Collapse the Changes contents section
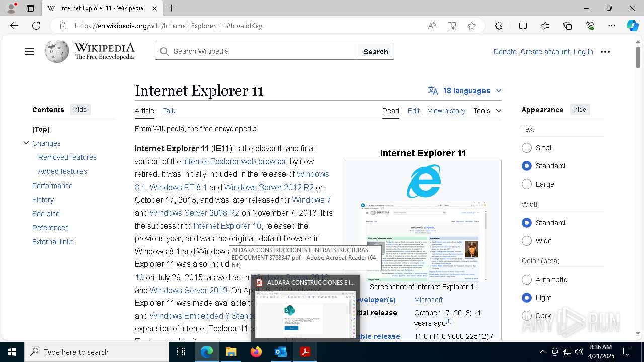The image size is (644, 362). pos(26,143)
